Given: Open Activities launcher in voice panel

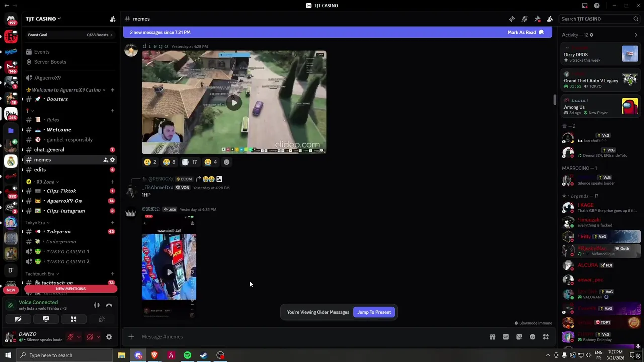Looking at the screenshot, I should pyautogui.click(x=73, y=319).
